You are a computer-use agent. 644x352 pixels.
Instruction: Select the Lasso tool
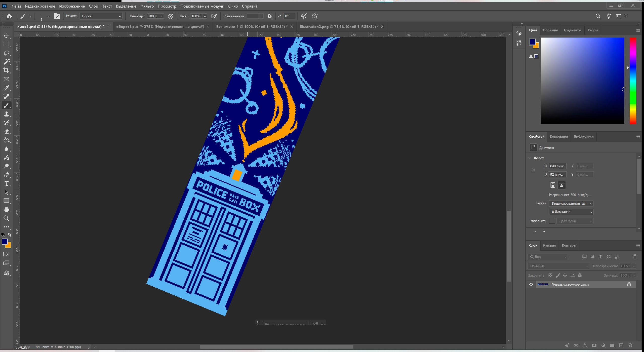click(x=6, y=53)
